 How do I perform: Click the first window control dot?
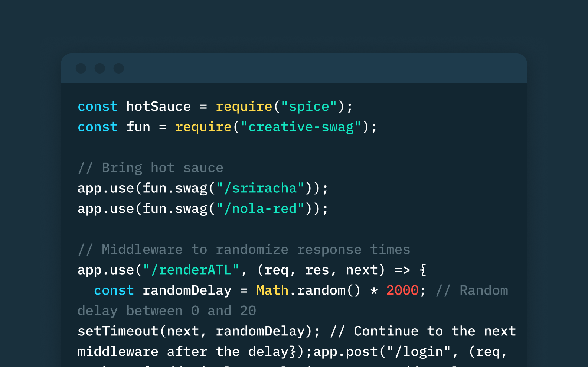pyautogui.click(x=81, y=68)
